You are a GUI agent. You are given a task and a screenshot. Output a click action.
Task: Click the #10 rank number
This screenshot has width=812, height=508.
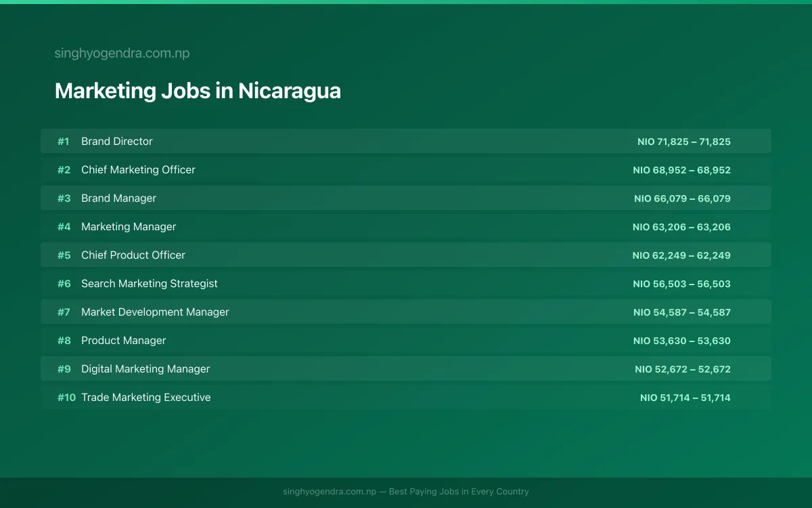66,398
